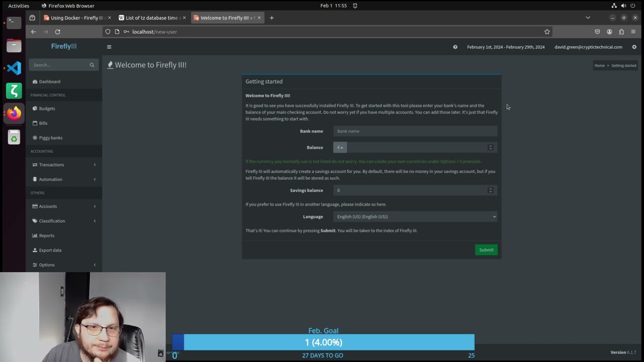Screen dimensions: 644x362
Task: Open the Firefox application menu
Action: 633,32
